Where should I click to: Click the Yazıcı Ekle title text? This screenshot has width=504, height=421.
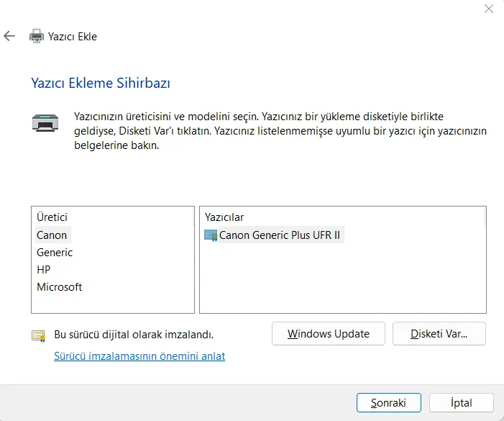tap(73, 37)
